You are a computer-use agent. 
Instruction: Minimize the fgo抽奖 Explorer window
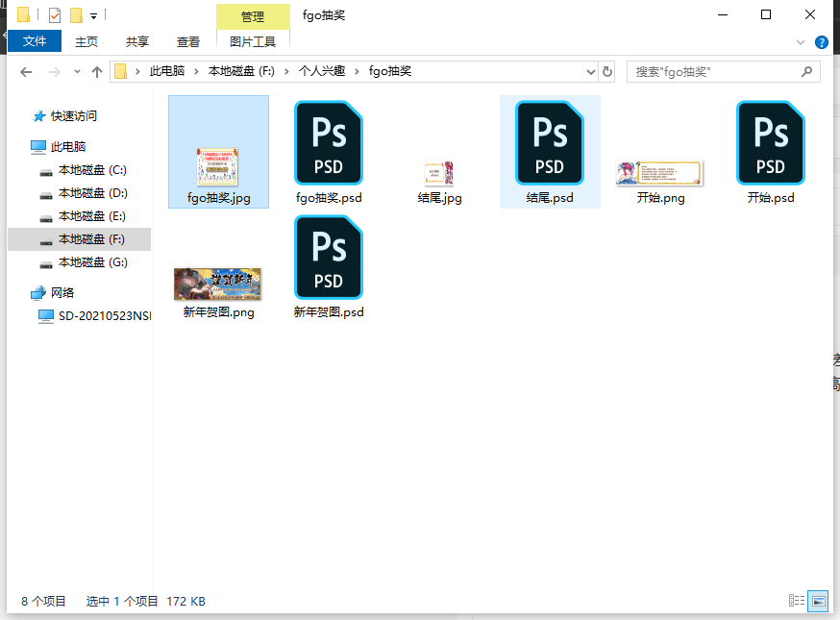pyautogui.click(x=723, y=15)
